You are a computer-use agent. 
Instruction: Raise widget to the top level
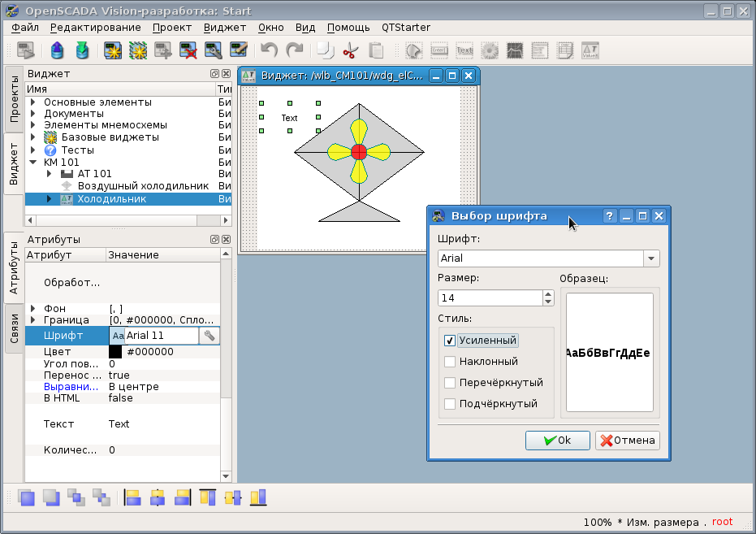coord(27,497)
